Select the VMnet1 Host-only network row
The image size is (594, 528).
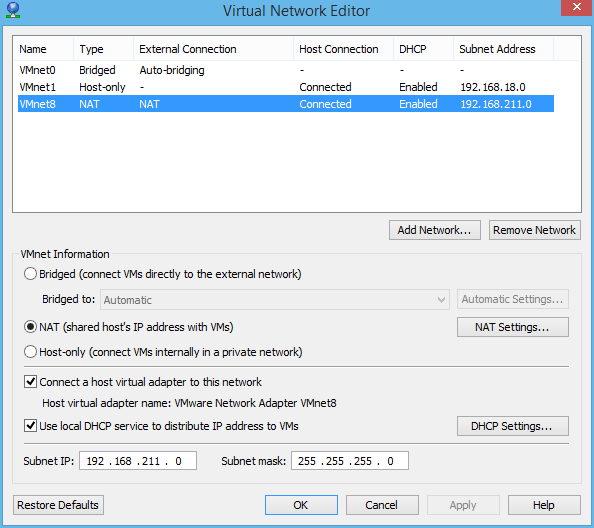click(286, 87)
